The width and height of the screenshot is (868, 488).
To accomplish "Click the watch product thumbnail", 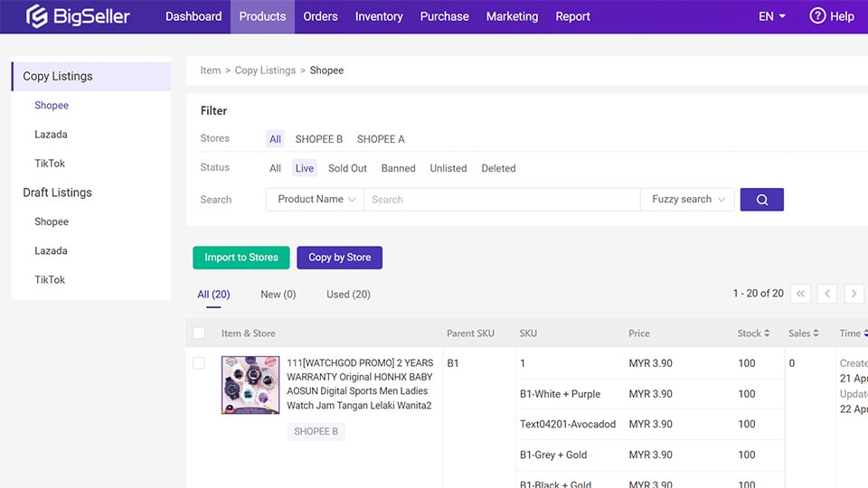I will (x=250, y=385).
